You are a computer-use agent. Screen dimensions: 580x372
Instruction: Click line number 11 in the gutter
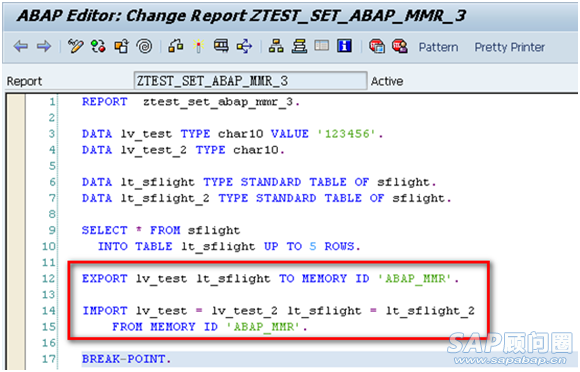tap(48, 263)
